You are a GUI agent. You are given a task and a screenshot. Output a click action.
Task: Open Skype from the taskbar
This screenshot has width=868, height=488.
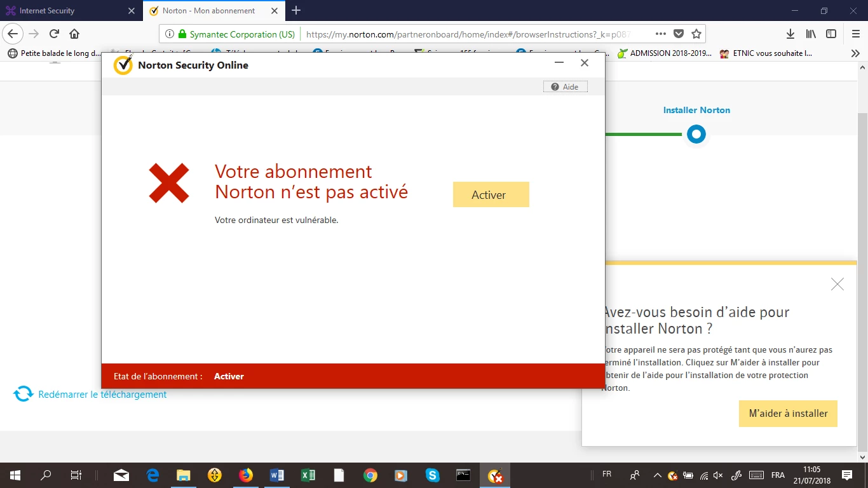tap(433, 475)
